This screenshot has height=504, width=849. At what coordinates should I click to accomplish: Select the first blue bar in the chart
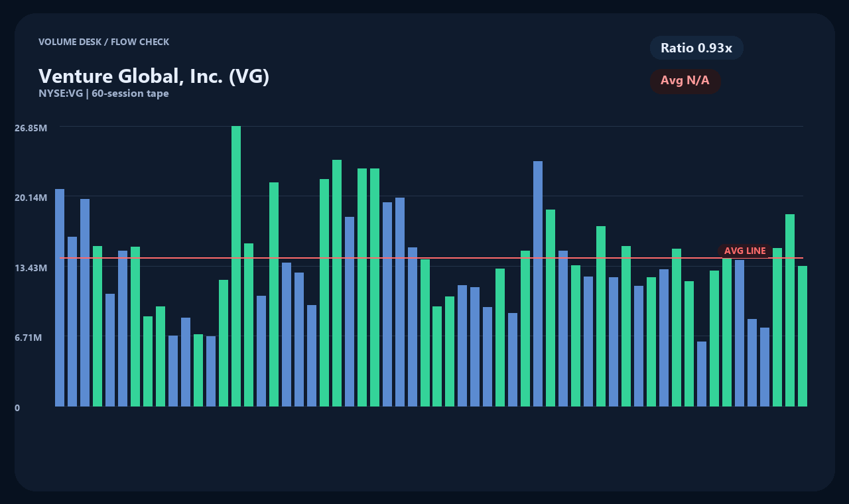(60, 298)
